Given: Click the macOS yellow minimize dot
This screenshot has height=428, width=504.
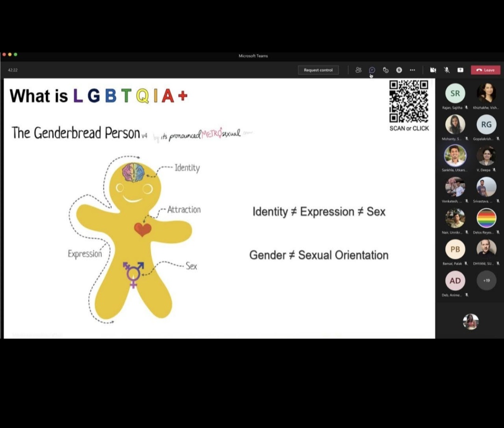Looking at the screenshot, I should (x=10, y=55).
